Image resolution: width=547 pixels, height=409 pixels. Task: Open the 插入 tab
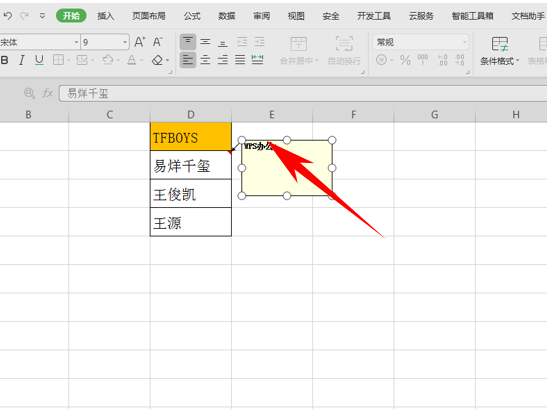pyautogui.click(x=105, y=16)
